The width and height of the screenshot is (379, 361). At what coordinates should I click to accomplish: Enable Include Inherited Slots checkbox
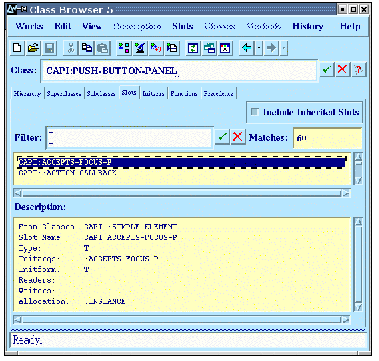(255, 112)
